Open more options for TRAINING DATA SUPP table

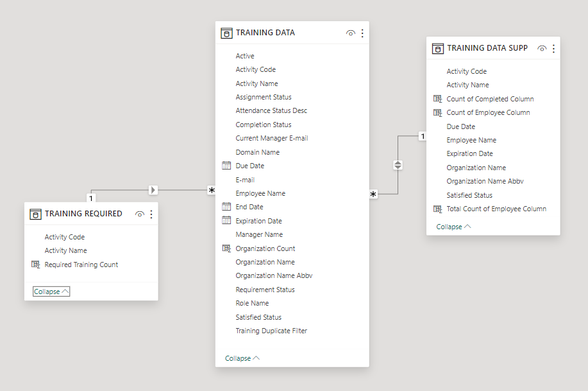pos(553,48)
